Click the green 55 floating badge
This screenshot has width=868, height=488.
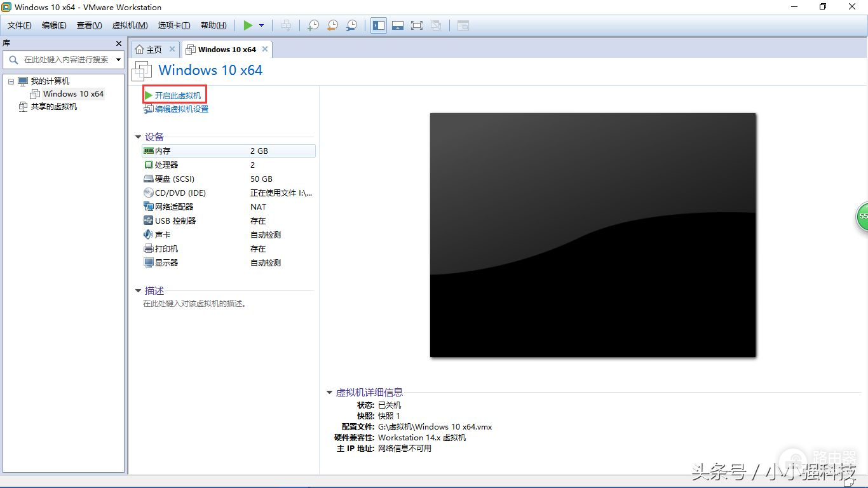[x=862, y=216]
